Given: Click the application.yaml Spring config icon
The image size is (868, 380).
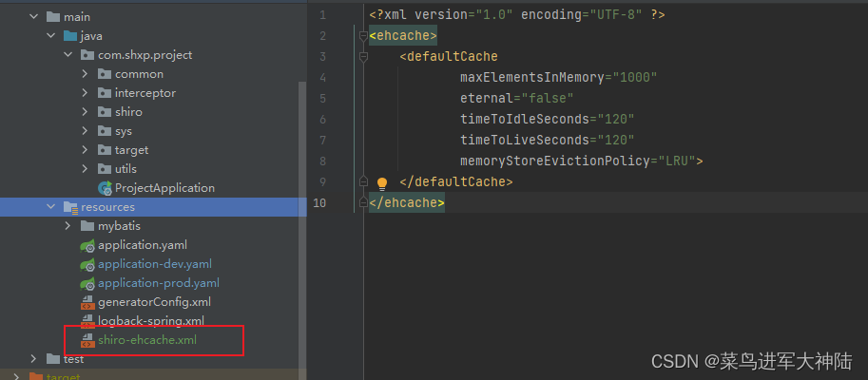Looking at the screenshot, I should coord(87,246).
